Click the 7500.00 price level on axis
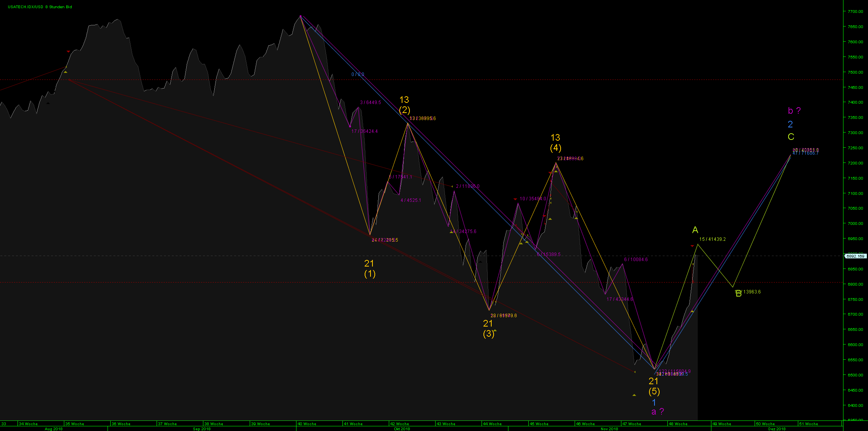This screenshot has width=868, height=431. pyautogui.click(x=855, y=72)
